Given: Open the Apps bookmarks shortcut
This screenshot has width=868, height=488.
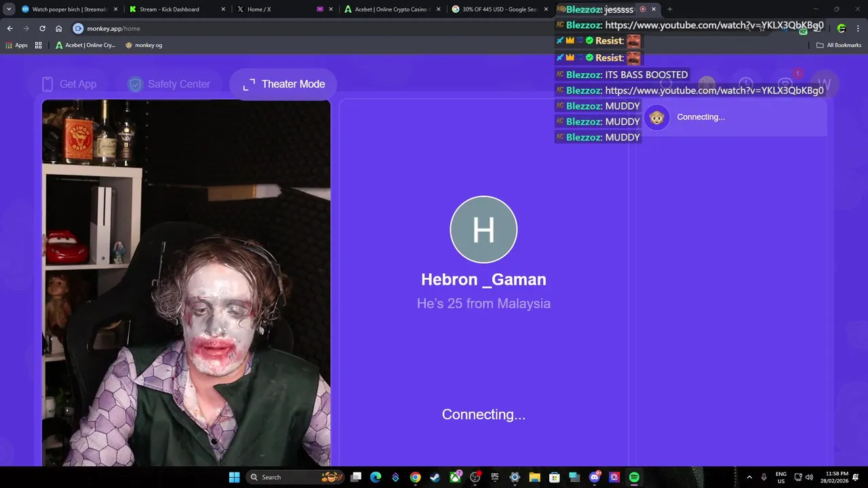Looking at the screenshot, I should [16, 45].
